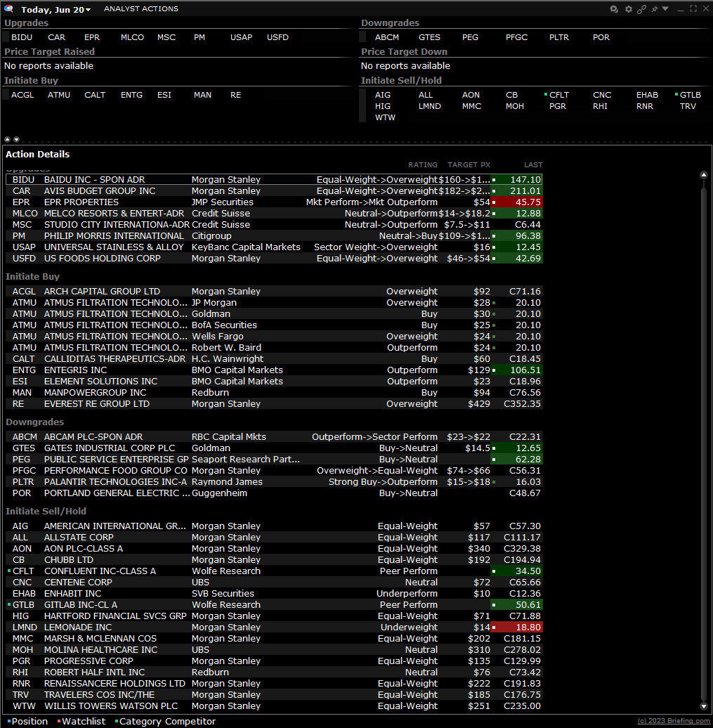Click the scroll-up arrow on the scrollbar
The height and width of the screenshot is (728, 713).
pos(704,175)
